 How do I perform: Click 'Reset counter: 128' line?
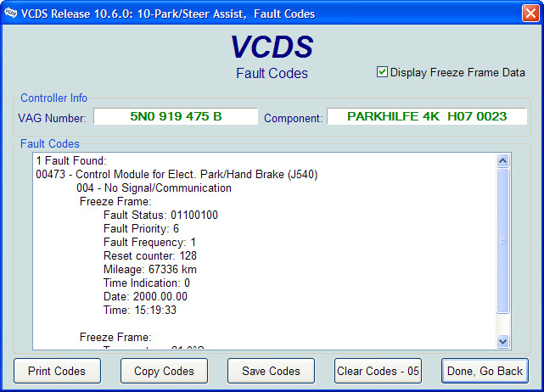click(150, 255)
